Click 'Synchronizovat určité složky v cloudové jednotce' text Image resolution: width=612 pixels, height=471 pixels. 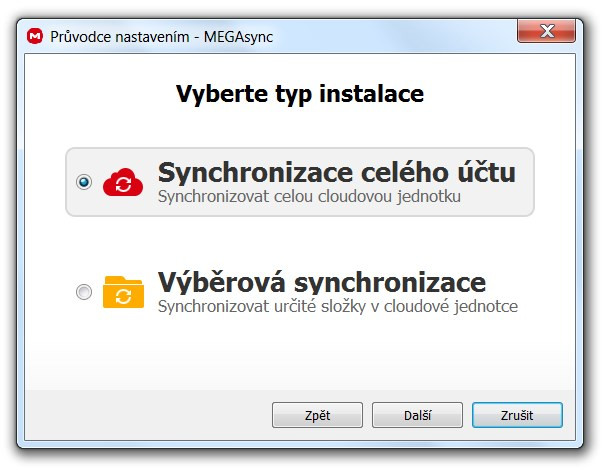coord(338,307)
